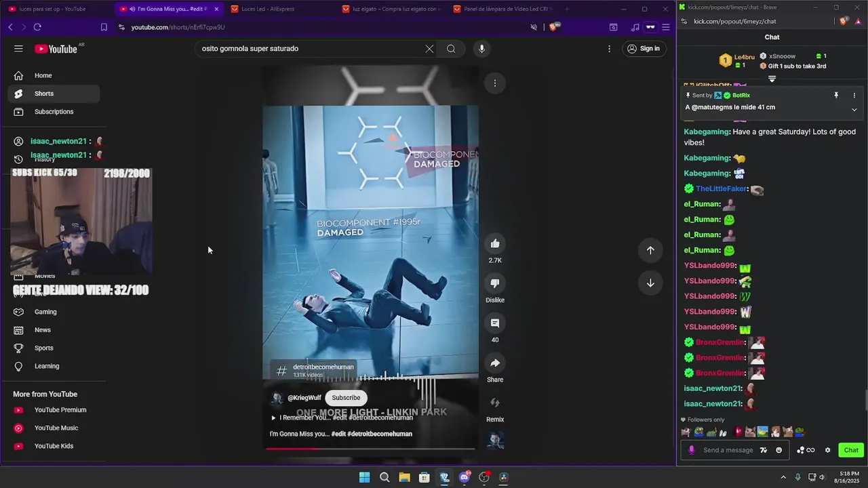Image resolution: width=868 pixels, height=488 pixels.
Task: Open the Brave main hamburger menu
Action: point(666,27)
